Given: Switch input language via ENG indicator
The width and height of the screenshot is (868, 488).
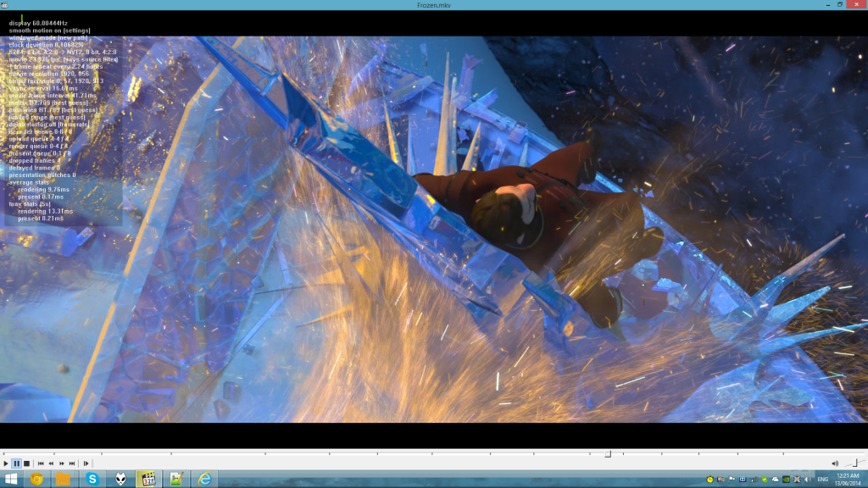Looking at the screenshot, I should tap(822, 480).
